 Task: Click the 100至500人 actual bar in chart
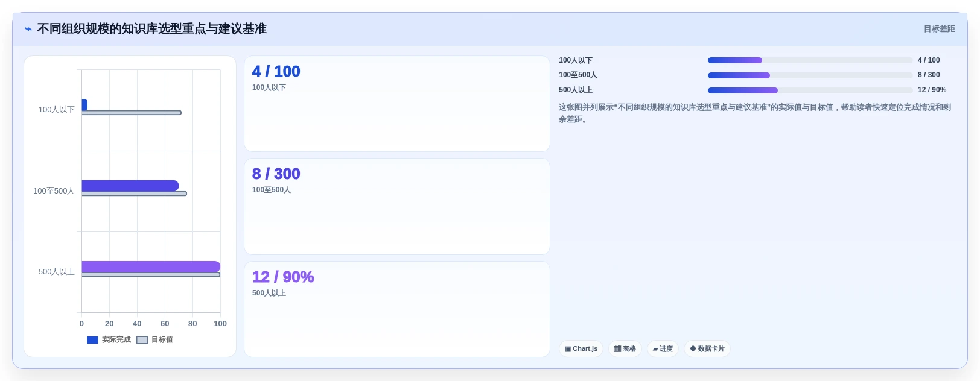click(130, 186)
